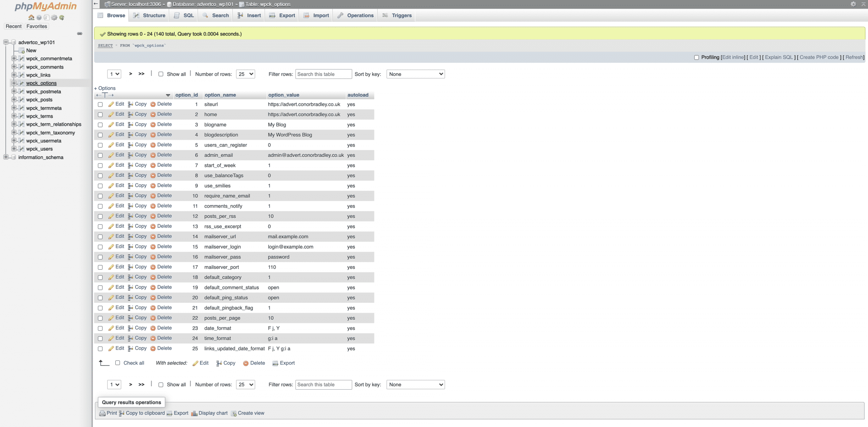Click the page settings gear icon top right
The image size is (868, 427).
point(853,4)
